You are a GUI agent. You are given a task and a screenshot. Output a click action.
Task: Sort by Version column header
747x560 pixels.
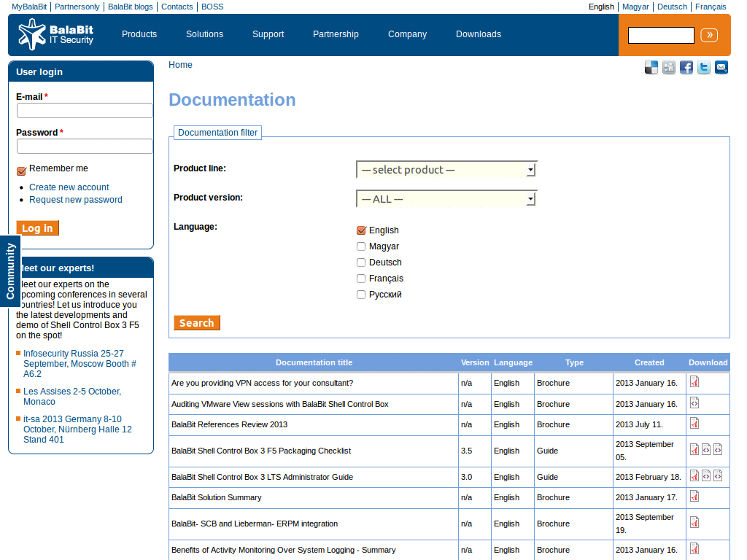pos(475,362)
